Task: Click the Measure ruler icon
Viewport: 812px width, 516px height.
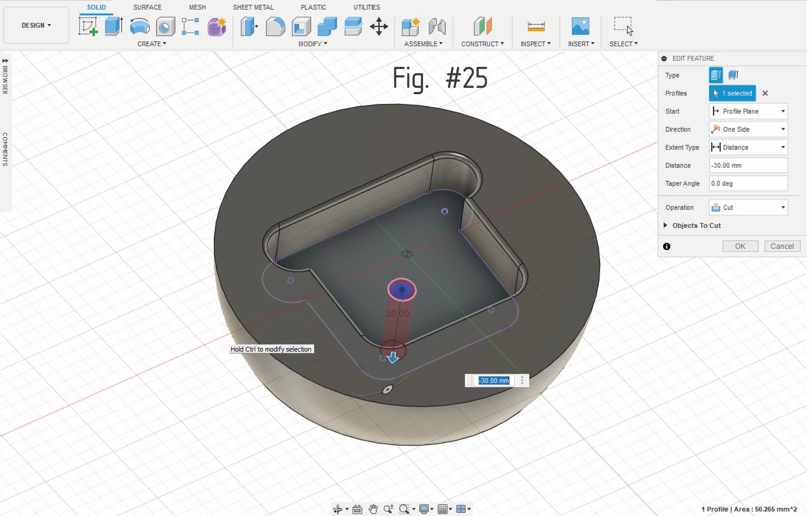Action: pos(536,26)
